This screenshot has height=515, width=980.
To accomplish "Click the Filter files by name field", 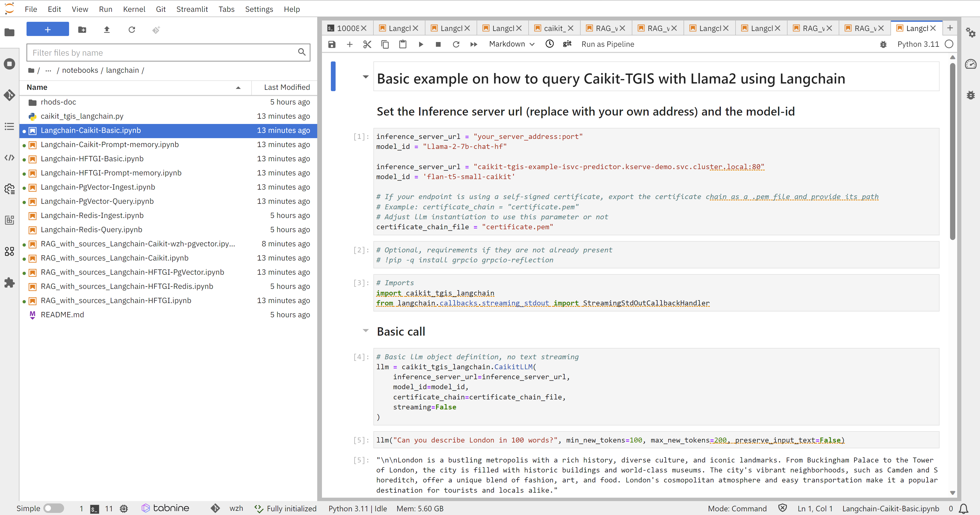I will pyautogui.click(x=164, y=53).
